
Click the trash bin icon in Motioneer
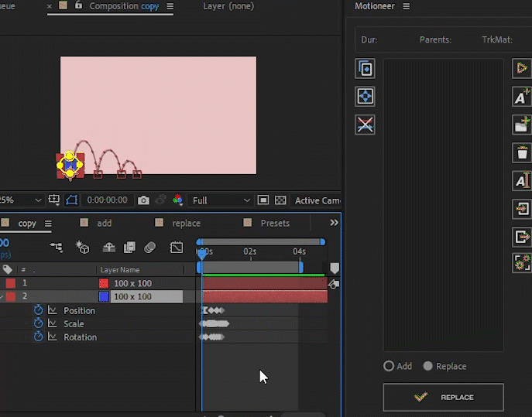pos(522,152)
